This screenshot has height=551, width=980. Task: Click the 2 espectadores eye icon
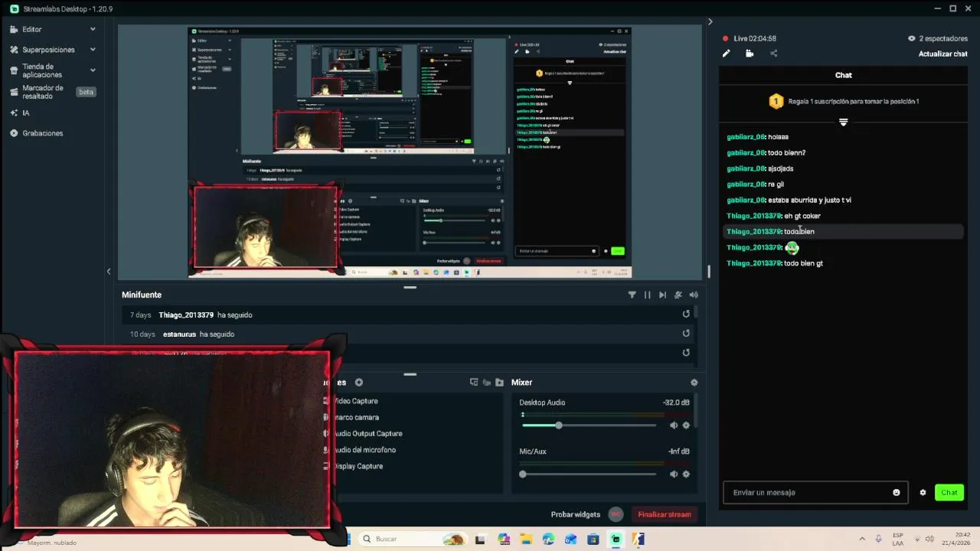[x=911, y=38]
